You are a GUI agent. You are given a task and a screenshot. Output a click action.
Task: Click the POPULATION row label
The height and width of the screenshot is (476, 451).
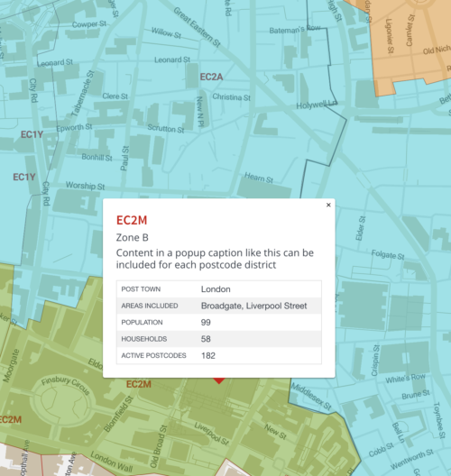click(142, 323)
